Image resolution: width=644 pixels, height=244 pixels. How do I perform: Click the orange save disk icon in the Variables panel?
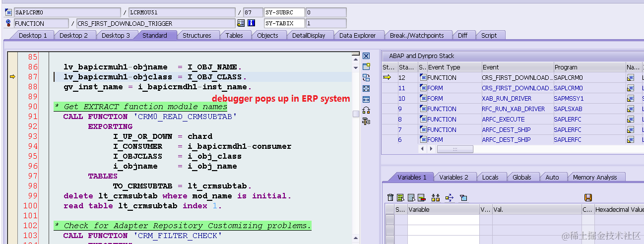click(x=588, y=197)
